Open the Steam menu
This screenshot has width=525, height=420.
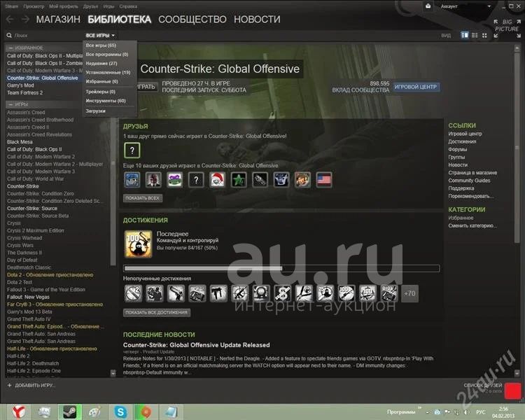tap(11, 6)
